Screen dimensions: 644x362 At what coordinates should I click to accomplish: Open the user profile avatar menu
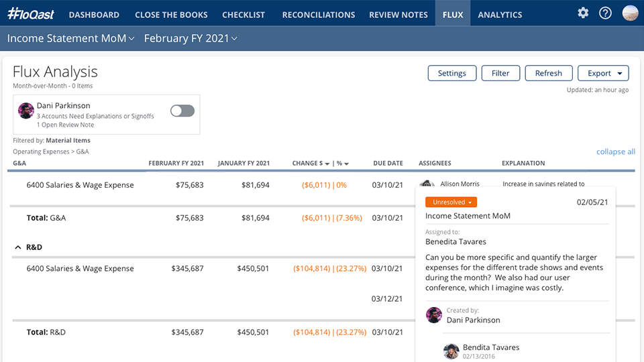(x=630, y=13)
